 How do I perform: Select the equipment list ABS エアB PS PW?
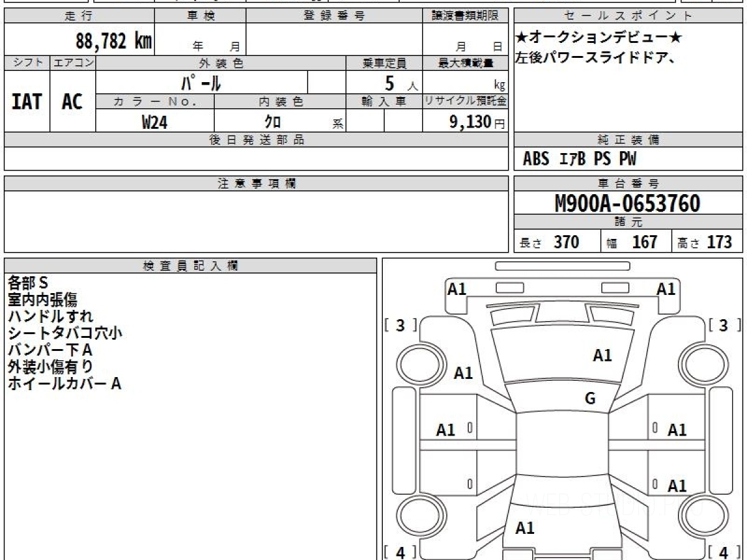pos(580,159)
